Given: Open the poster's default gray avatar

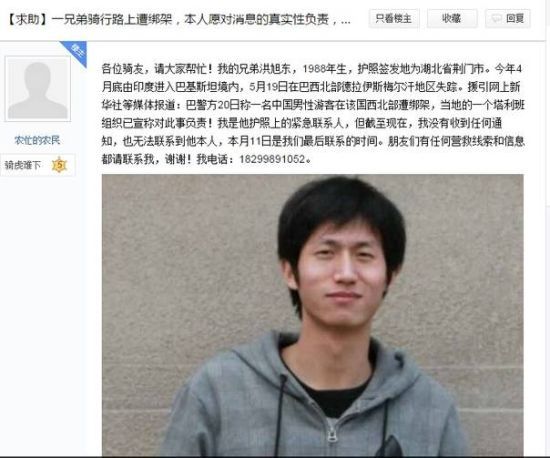Looking at the screenshot, I should click(x=38, y=89).
